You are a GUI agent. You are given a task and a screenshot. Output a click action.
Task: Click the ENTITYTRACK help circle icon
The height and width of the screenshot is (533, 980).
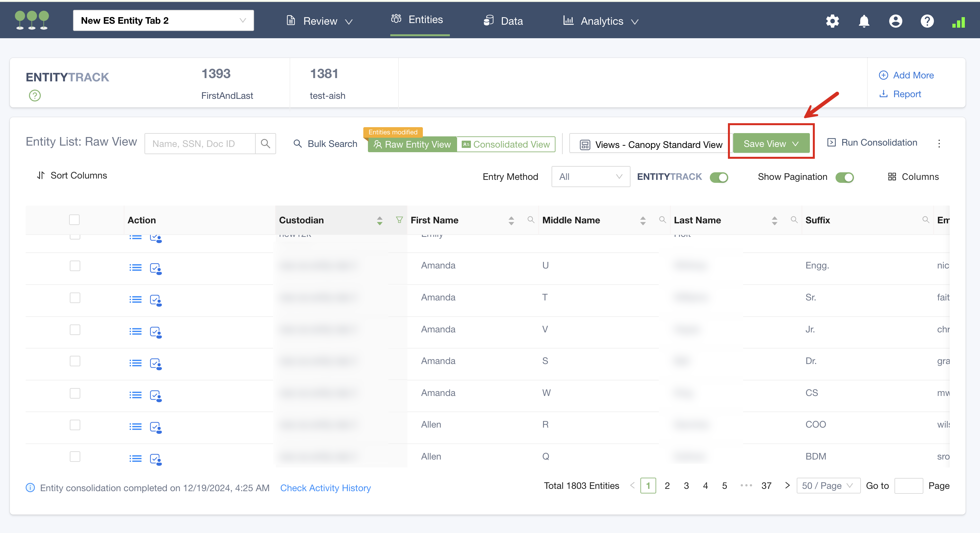35,95
